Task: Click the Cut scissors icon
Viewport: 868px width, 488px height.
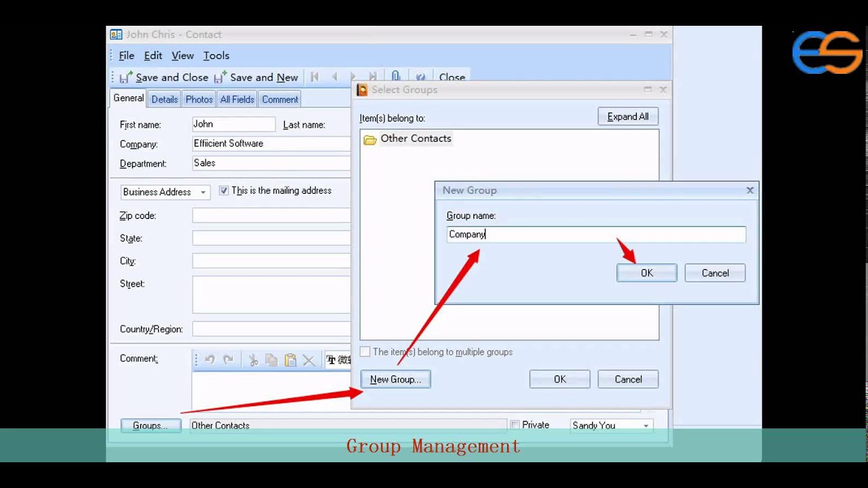Action: coord(253,360)
